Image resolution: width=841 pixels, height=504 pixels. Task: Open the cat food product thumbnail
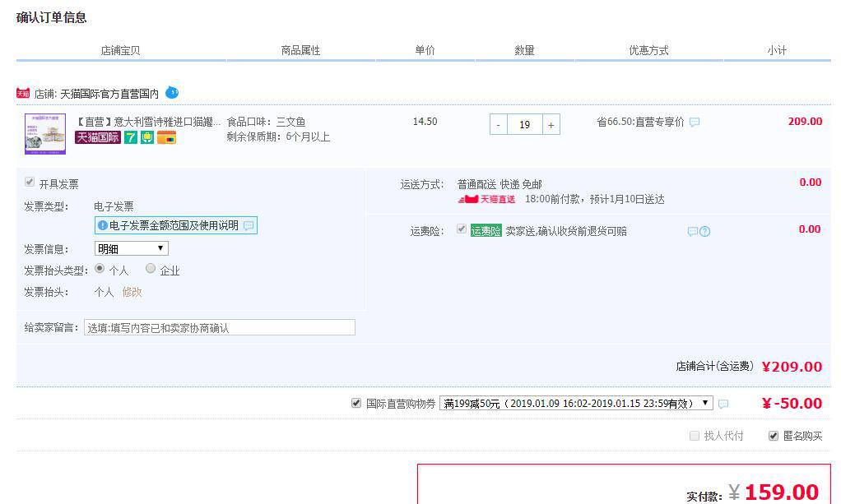pyautogui.click(x=45, y=134)
